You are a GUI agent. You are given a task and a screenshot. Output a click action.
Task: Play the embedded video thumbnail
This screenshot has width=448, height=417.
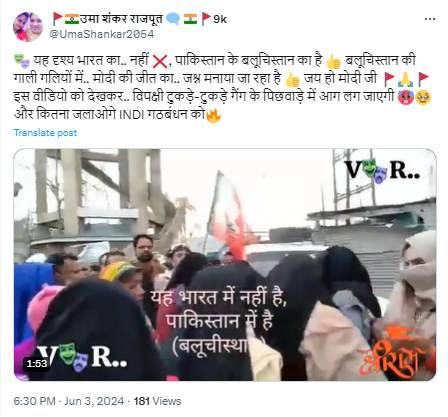[225, 265]
